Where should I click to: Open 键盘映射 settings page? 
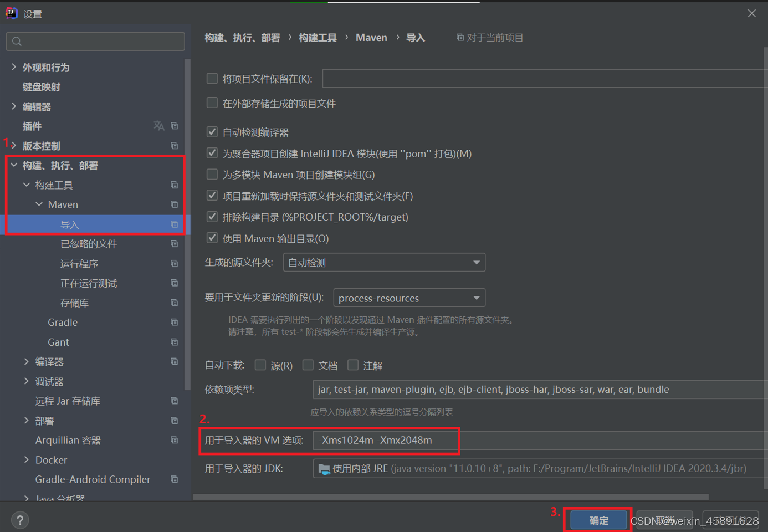pos(42,87)
